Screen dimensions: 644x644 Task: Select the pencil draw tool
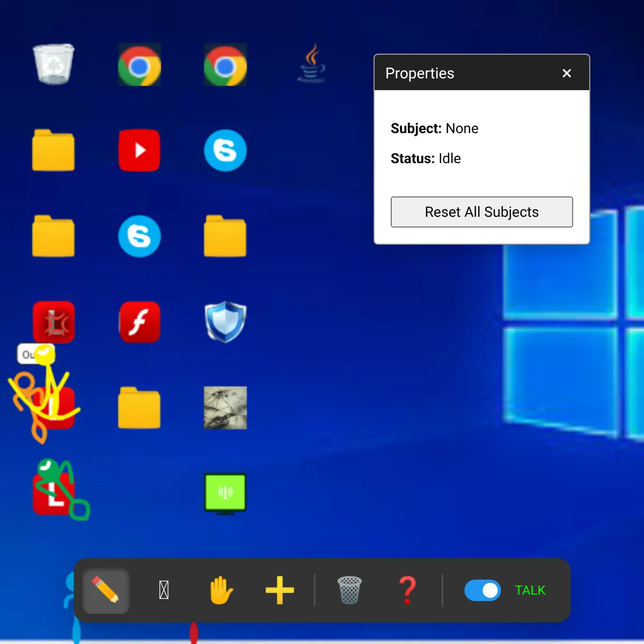pos(106,590)
